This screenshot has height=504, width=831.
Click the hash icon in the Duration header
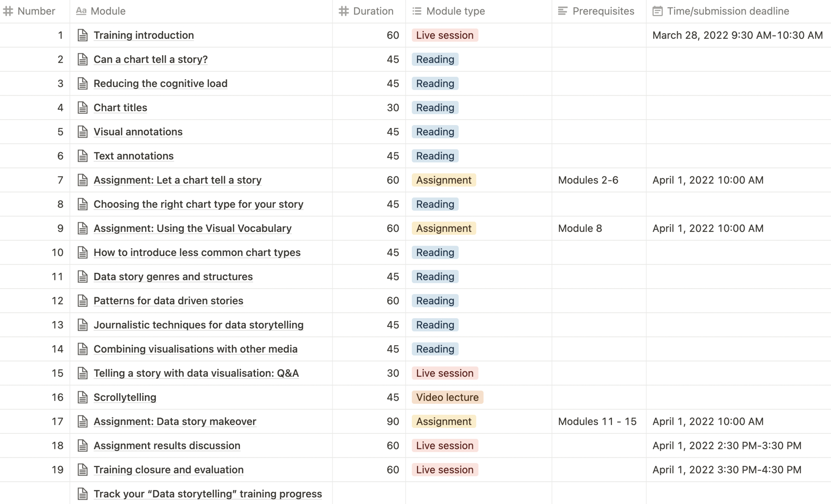[x=343, y=11]
